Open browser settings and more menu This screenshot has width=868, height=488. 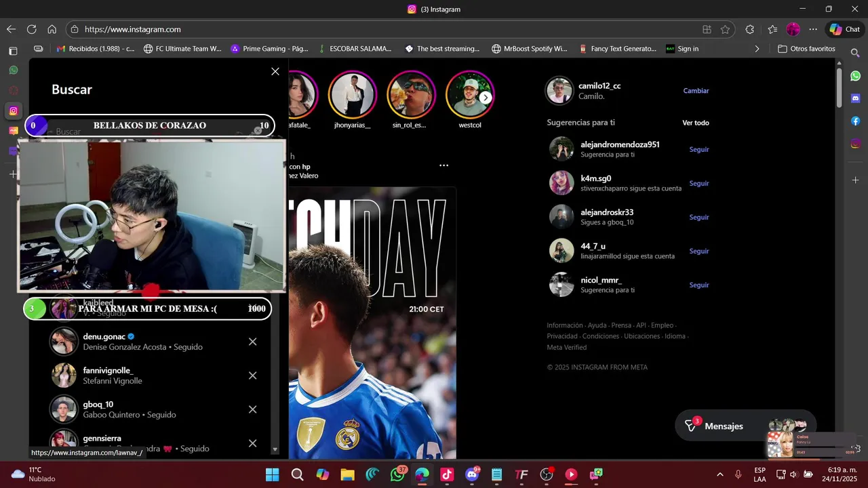click(813, 29)
